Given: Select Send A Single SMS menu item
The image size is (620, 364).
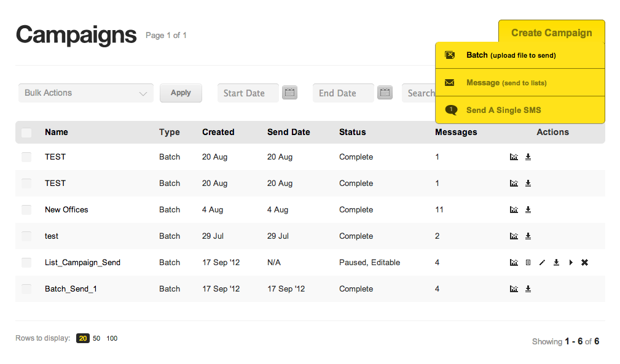Looking at the screenshot, I should pyautogui.click(x=520, y=110).
